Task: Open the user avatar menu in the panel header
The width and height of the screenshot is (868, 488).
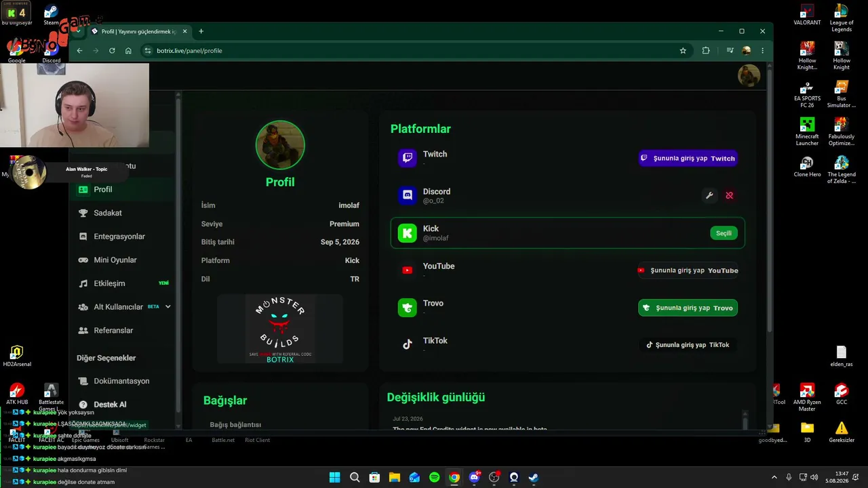Action: click(x=749, y=75)
